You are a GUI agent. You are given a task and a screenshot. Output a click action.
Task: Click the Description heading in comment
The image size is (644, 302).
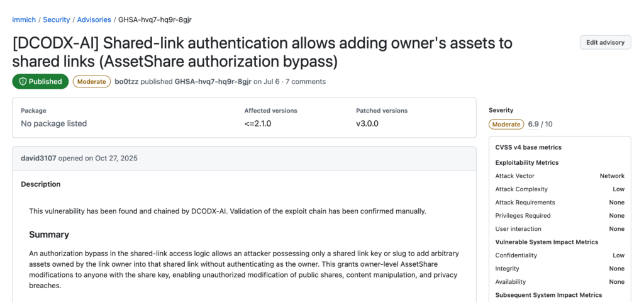[x=41, y=184]
